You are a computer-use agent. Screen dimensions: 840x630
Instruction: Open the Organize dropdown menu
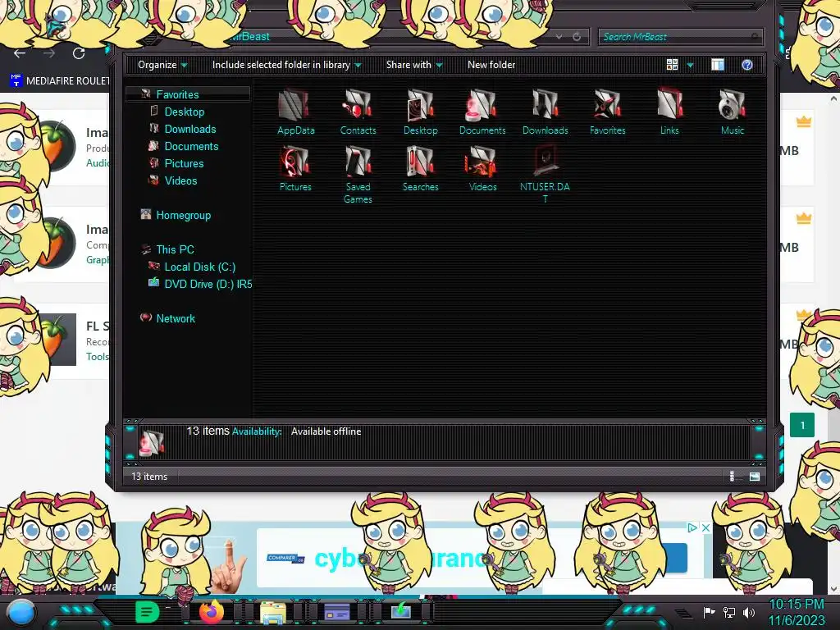(162, 65)
